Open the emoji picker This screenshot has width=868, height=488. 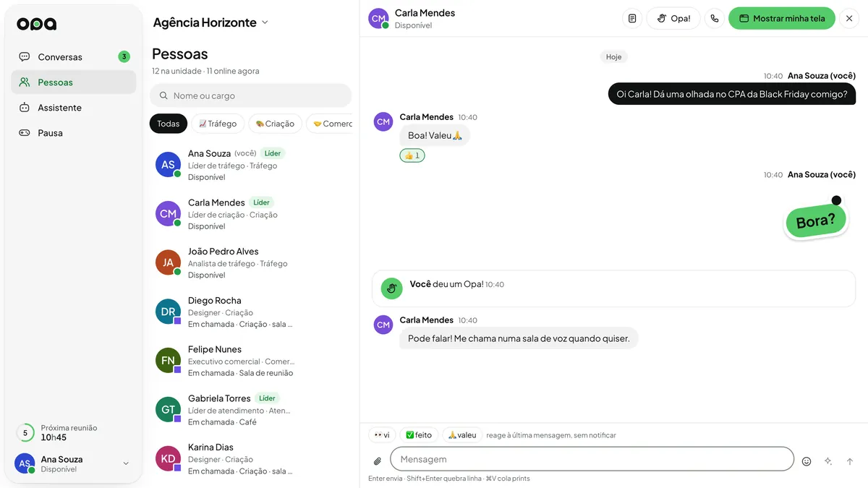coord(807,461)
